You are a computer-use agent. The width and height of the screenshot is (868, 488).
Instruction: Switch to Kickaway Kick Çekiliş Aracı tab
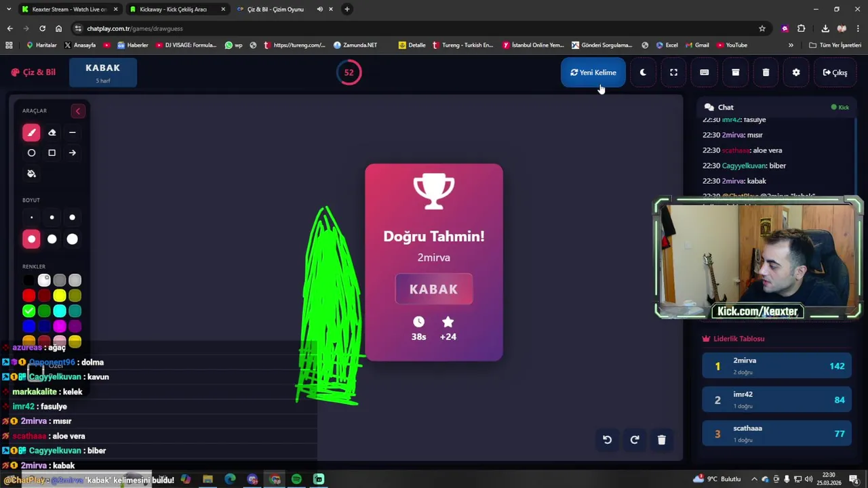pos(176,9)
